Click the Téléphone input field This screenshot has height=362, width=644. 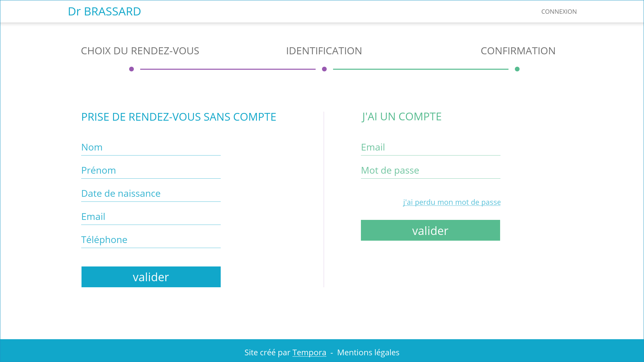[x=150, y=239]
